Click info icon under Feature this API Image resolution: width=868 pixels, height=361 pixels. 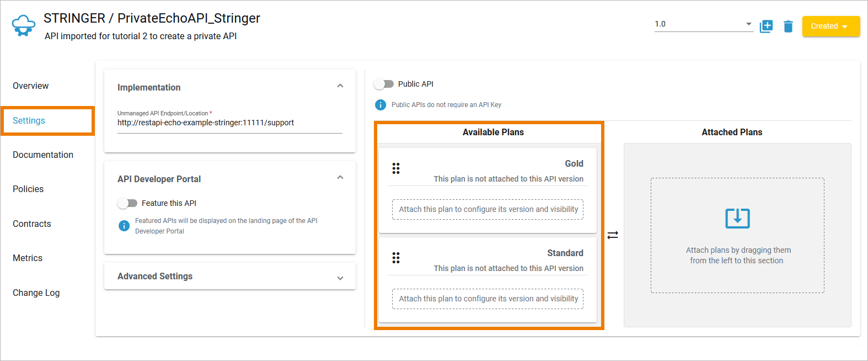[125, 226]
